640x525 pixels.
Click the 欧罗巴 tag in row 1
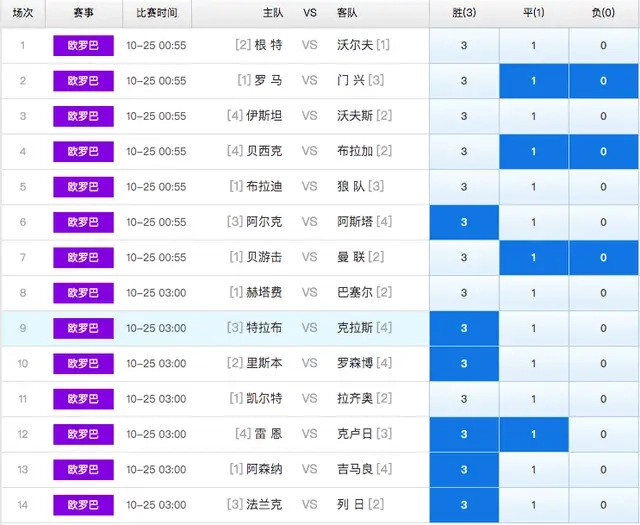pos(83,46)
